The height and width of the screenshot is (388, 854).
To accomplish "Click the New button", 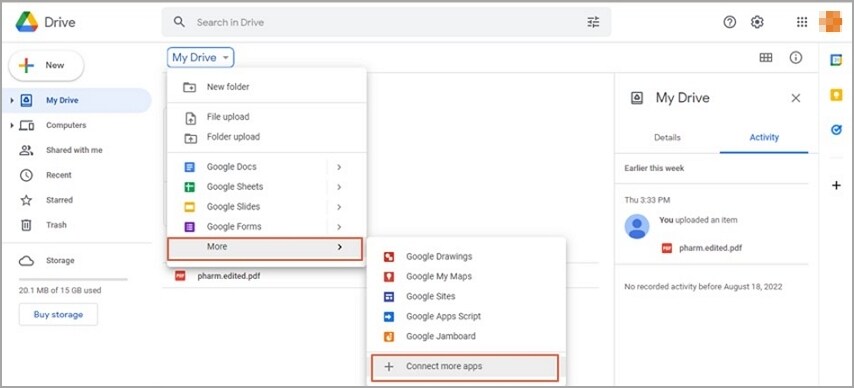I will coord(46,65).
